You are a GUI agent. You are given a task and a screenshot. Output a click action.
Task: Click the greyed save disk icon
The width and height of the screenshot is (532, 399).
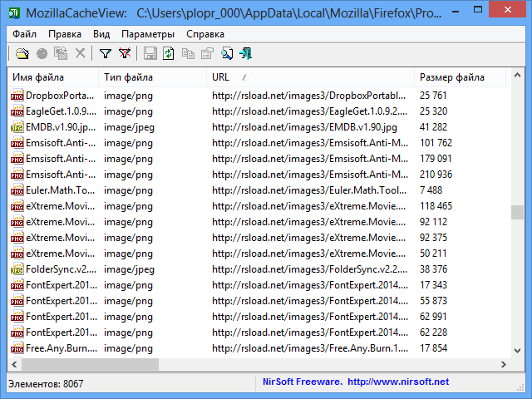point(150,54)
